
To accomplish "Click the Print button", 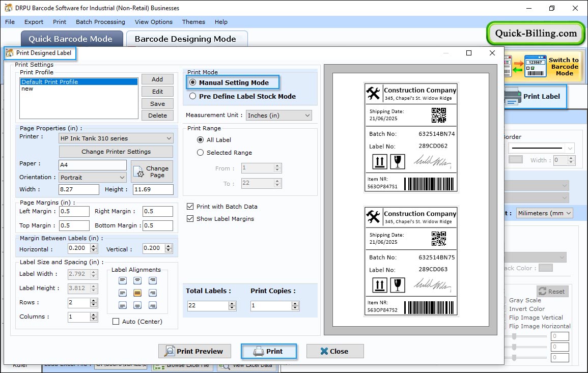I will [x=269, y=351].
